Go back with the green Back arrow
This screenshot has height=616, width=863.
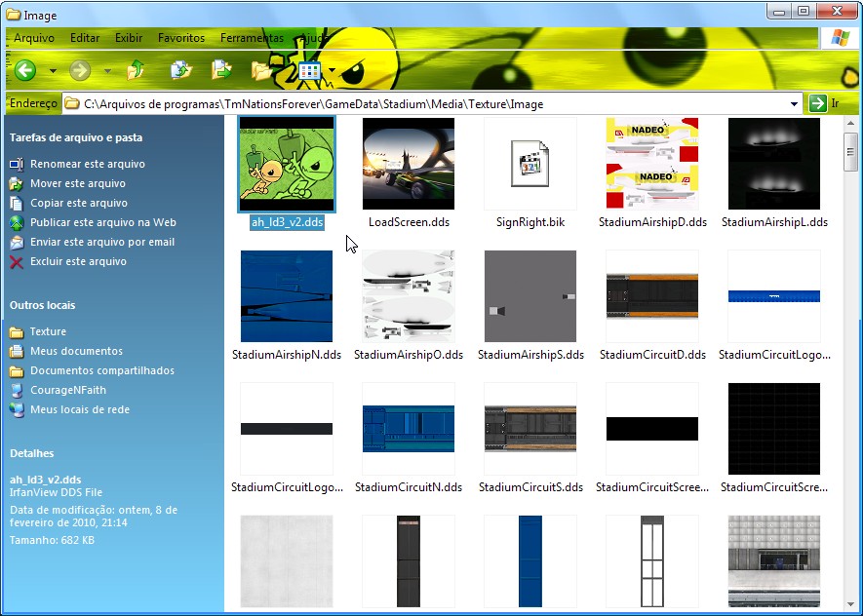pos(24,70)
